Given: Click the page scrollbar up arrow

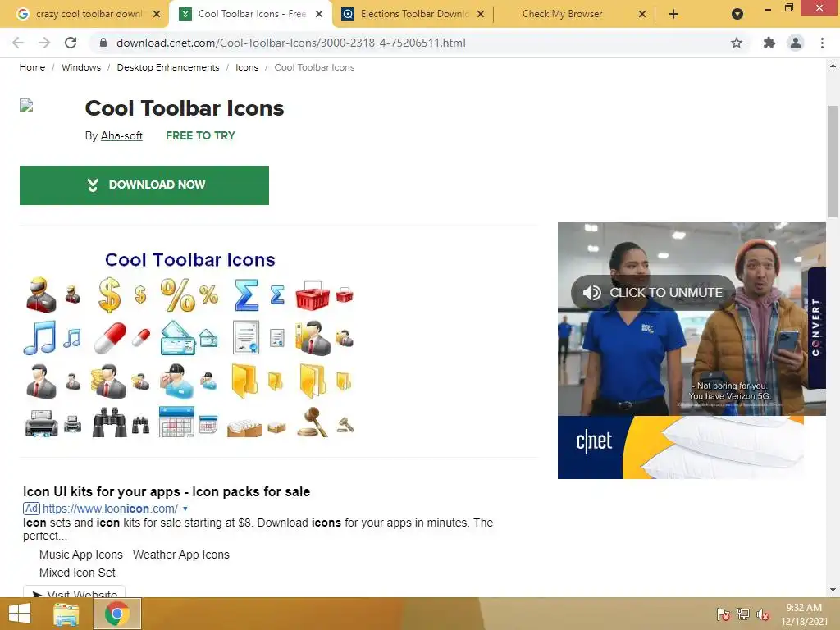Looking at the screenshot, I should click(x=833, y=66).
